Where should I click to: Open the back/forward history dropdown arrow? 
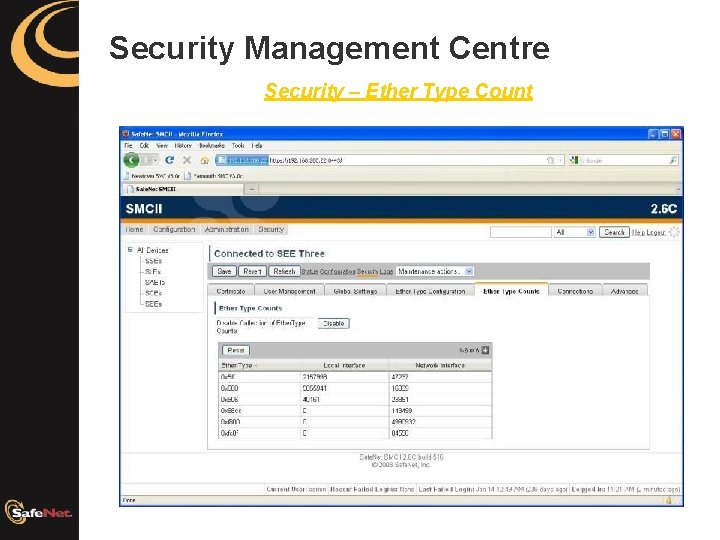coord(156,160)
